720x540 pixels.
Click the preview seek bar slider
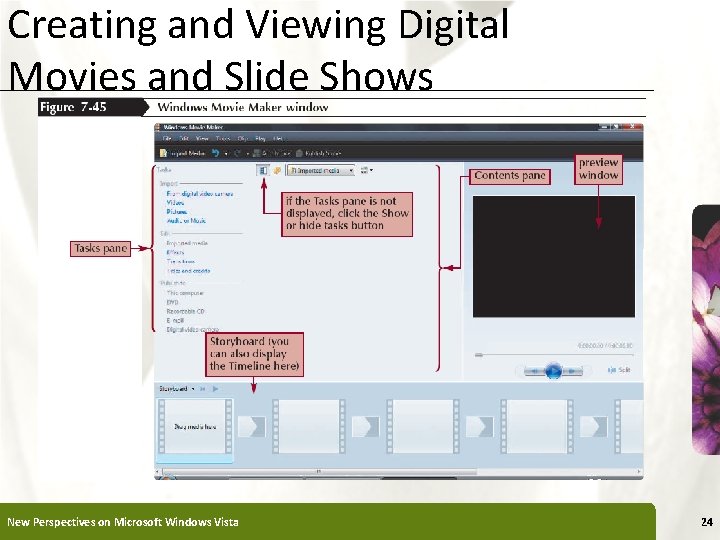pos(479,355)
